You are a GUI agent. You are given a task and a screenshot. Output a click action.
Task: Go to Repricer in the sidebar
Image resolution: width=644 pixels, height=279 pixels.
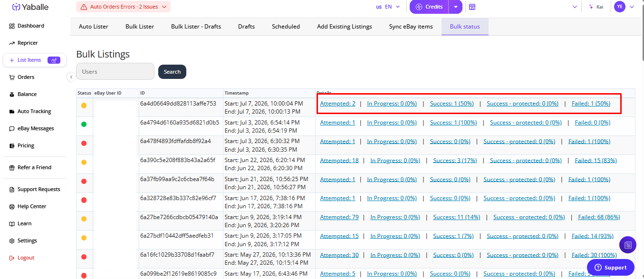point(28,43)
